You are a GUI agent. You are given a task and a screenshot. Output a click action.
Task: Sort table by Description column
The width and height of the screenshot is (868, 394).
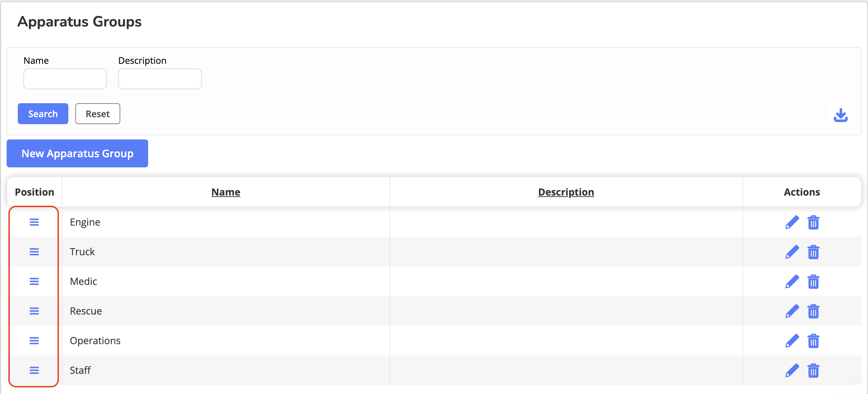[566, 192]
